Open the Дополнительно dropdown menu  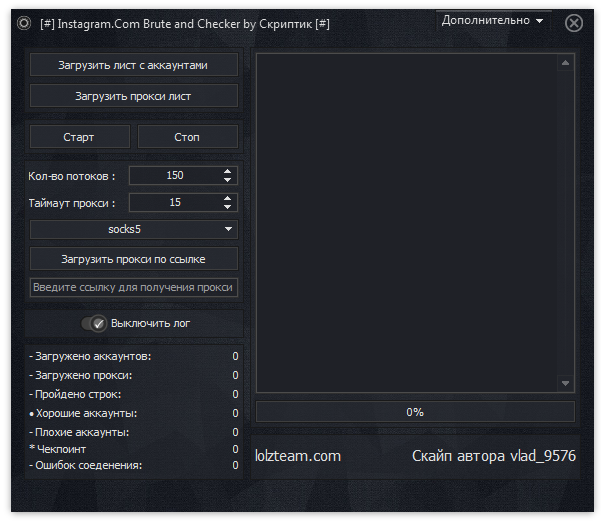tap(493, 20)
